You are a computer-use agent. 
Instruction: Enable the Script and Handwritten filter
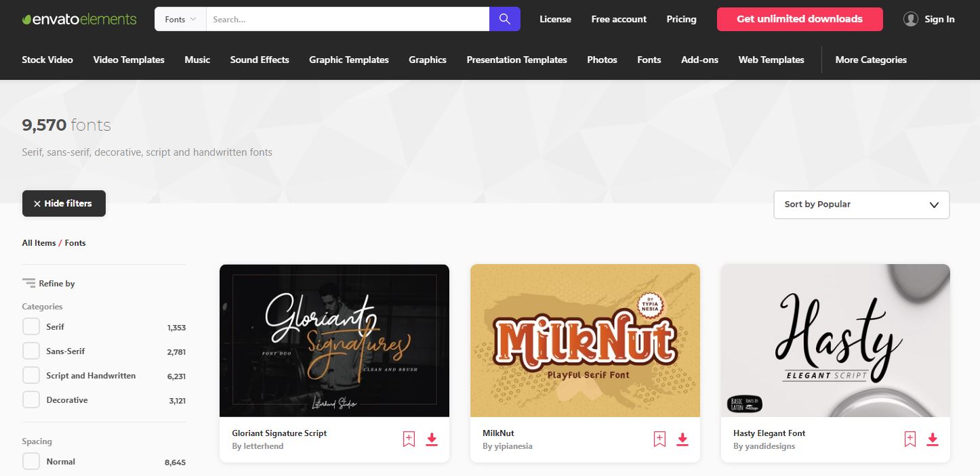(x=31, y=376)
